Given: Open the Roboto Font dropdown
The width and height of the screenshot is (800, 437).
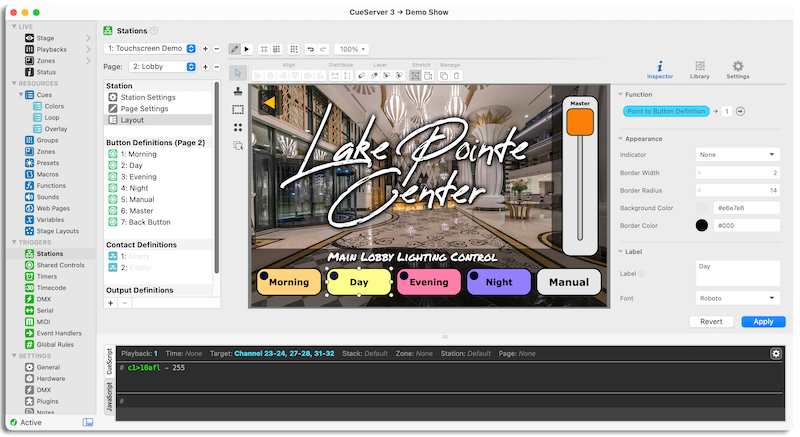Looking at the screenshot, I should (737, 298).
